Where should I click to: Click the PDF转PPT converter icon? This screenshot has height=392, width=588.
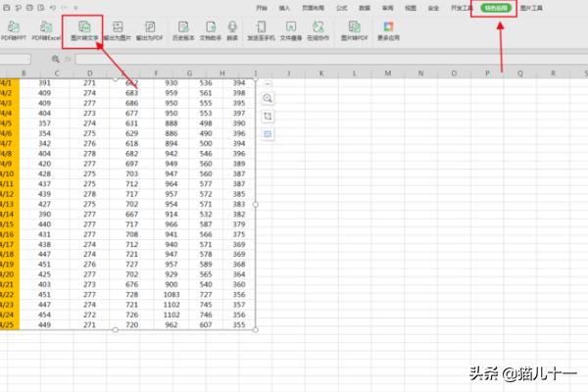pyautogui.click(x=16, y=28)
